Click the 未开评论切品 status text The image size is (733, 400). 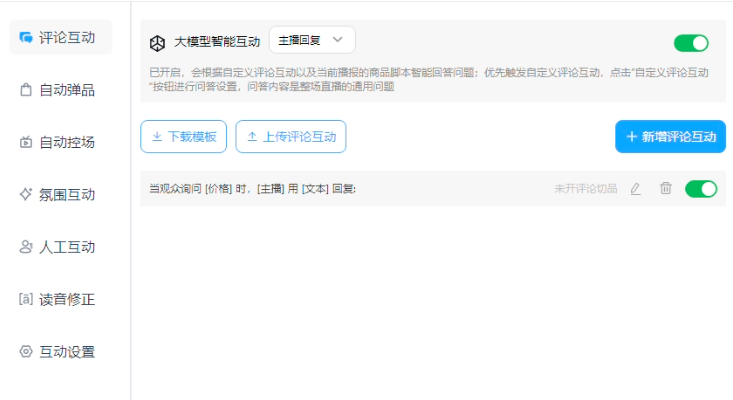(586, 189)
